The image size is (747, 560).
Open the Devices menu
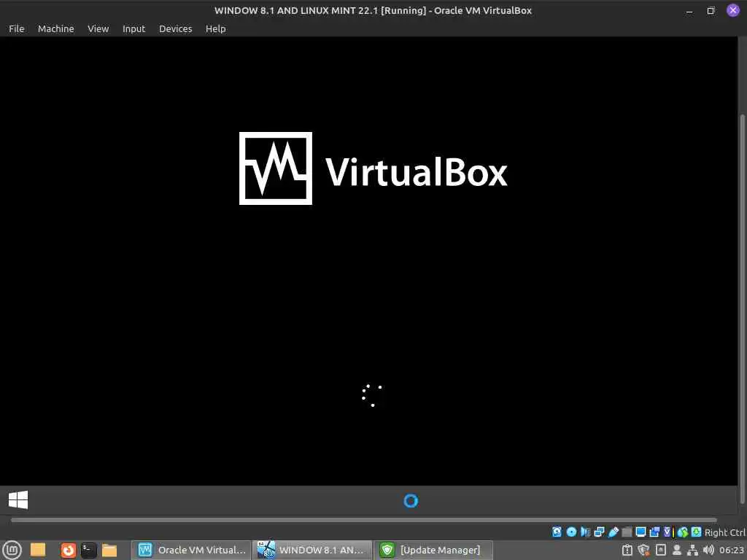click(175, 28)
